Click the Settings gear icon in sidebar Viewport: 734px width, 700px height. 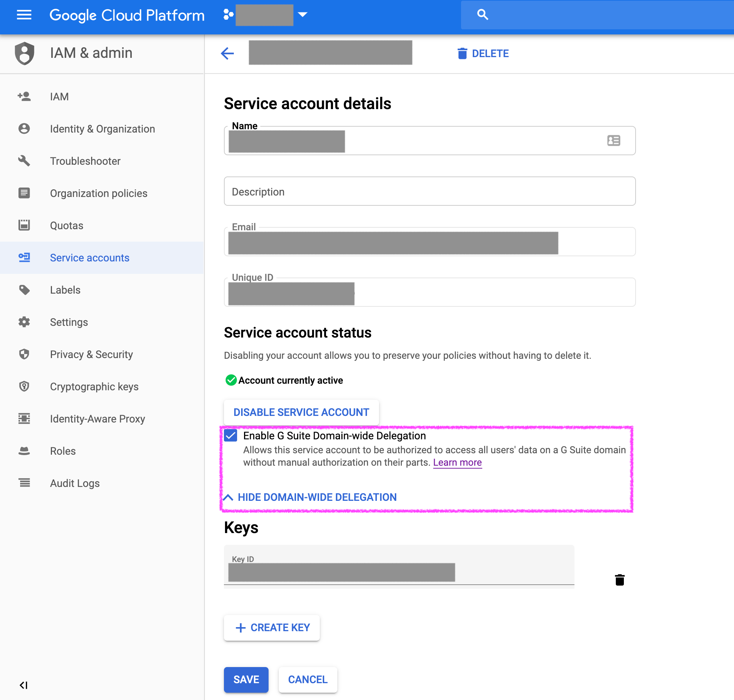[24, 322]
